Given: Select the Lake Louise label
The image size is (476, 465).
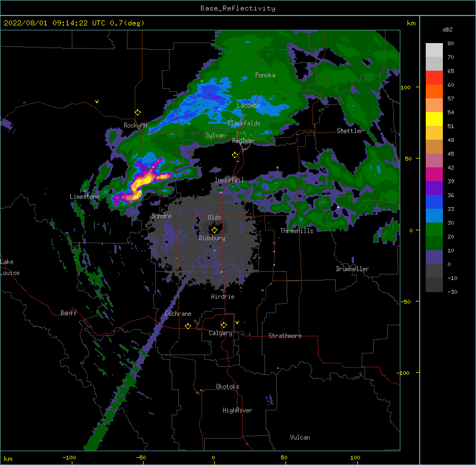Looking at the screenshot, I should click(x=10, y=267).
